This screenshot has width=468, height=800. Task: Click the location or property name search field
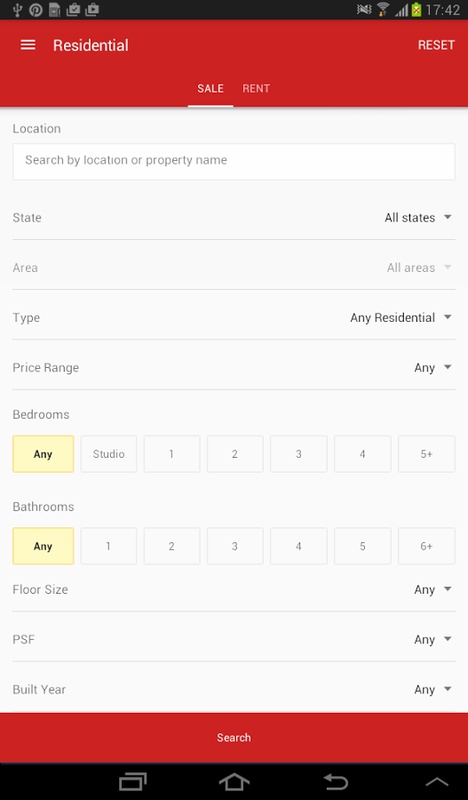pos(234,161)
